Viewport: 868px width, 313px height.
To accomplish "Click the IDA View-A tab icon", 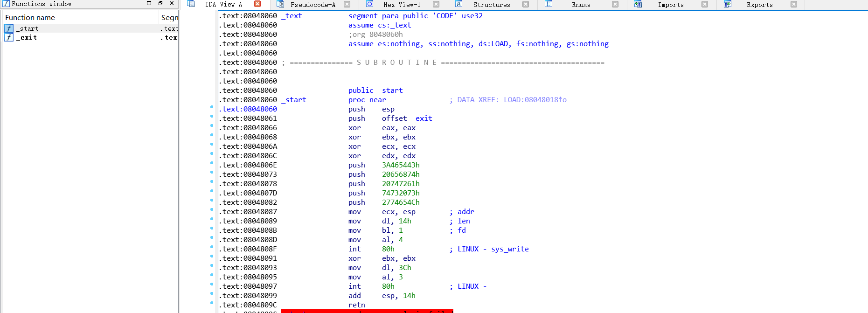I will (191, 4).
